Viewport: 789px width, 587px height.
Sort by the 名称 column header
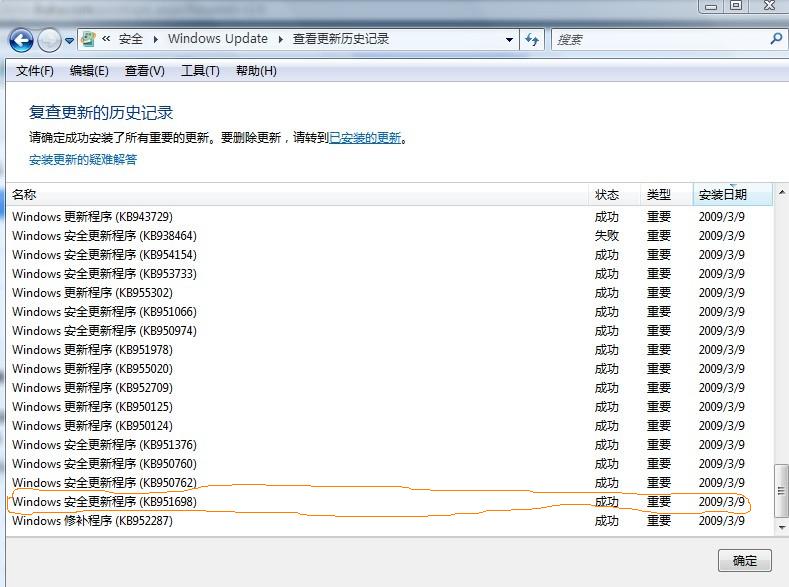tap(297, 195)
